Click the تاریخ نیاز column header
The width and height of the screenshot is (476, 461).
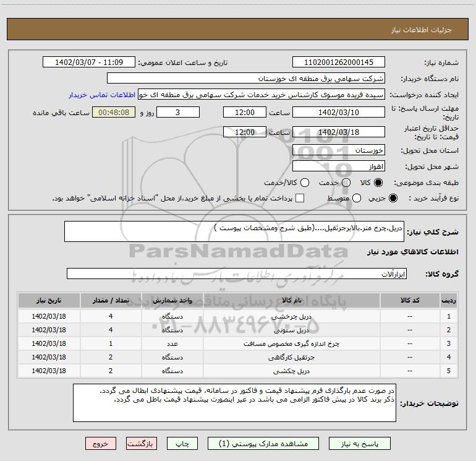tap(49, 301)
